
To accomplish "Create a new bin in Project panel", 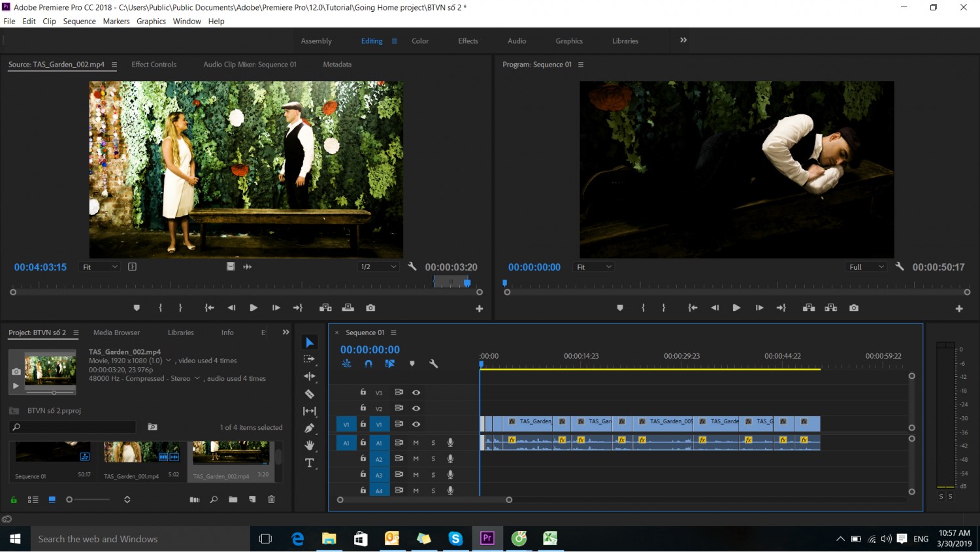I will coord(233,500).
